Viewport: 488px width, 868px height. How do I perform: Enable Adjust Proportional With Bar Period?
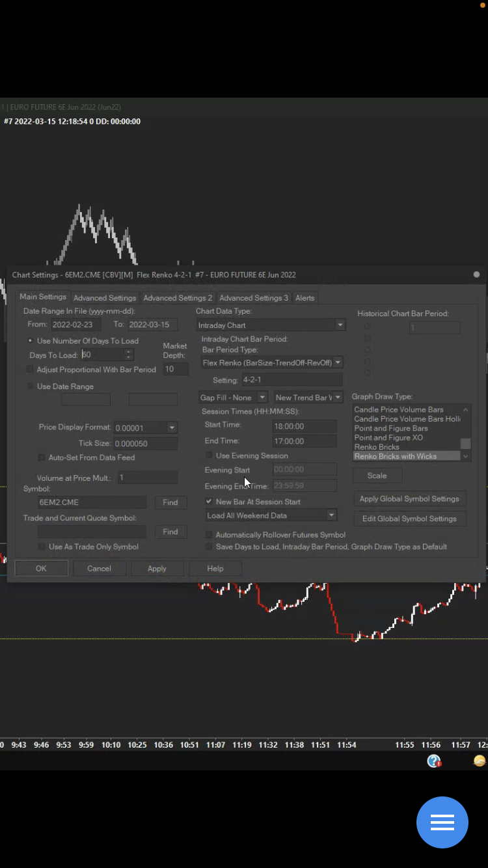[x=30, y=370]
